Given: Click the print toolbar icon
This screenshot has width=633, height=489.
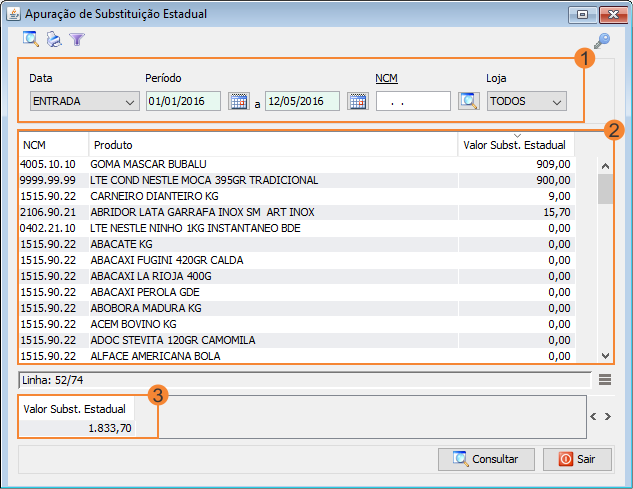Looking at the screenshot, I should tap(54, 39).
